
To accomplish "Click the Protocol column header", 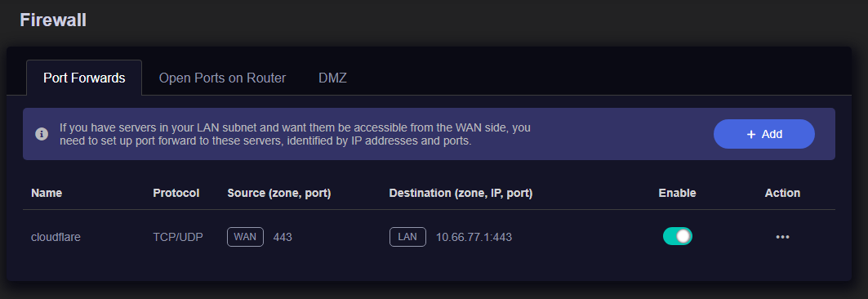I will 176,194.
